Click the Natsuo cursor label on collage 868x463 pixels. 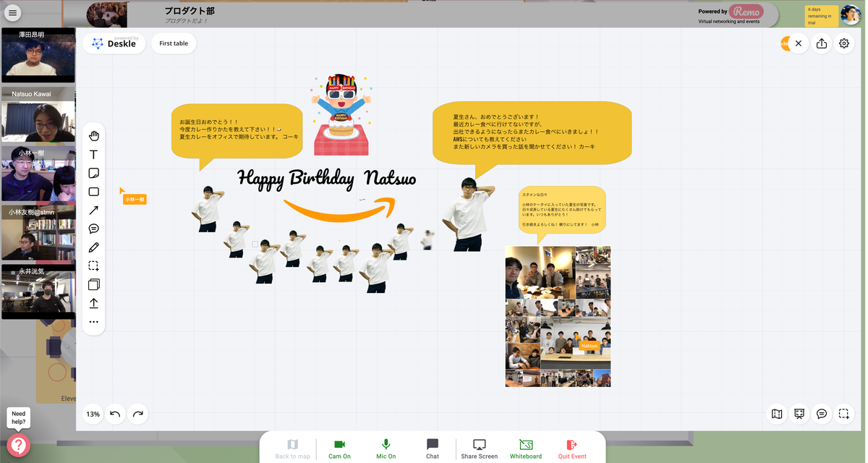[590, 346]
